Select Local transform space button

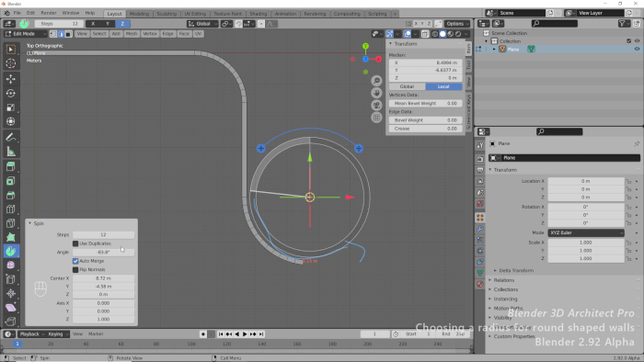tap(443, 86)
